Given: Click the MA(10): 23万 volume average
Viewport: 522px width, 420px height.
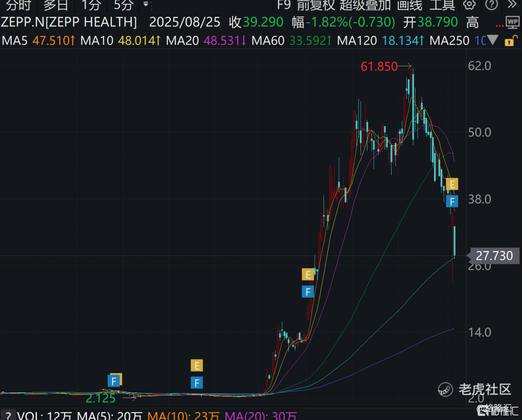Looking at the screenshot, I should pyautogui.click(x=183, y=415).
